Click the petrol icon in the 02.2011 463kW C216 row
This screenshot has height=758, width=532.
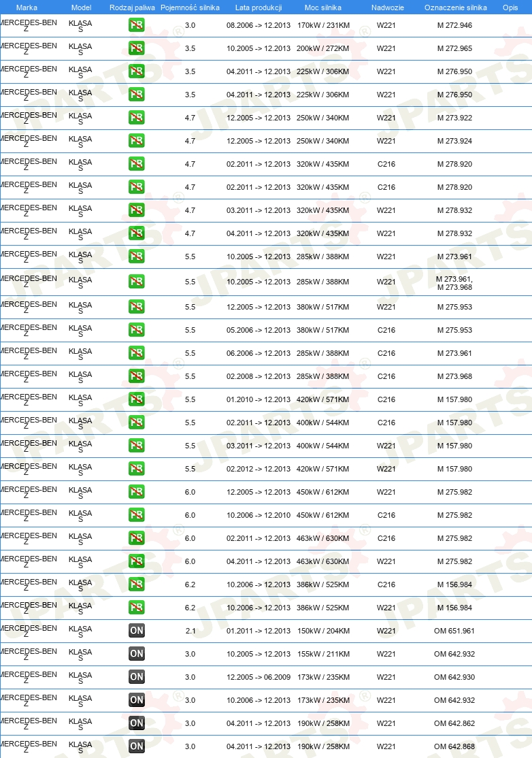[x=137, y=538]
